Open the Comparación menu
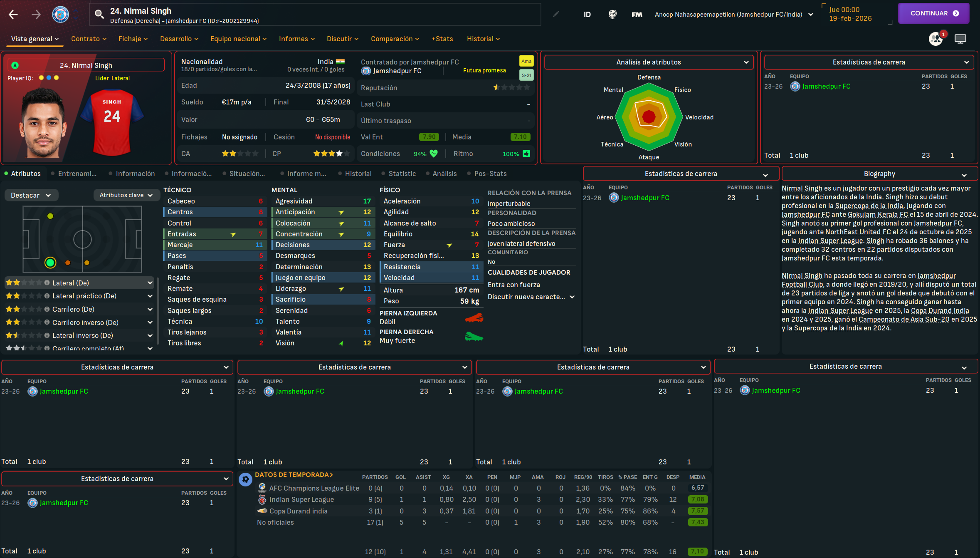 [x=395, y=39]
